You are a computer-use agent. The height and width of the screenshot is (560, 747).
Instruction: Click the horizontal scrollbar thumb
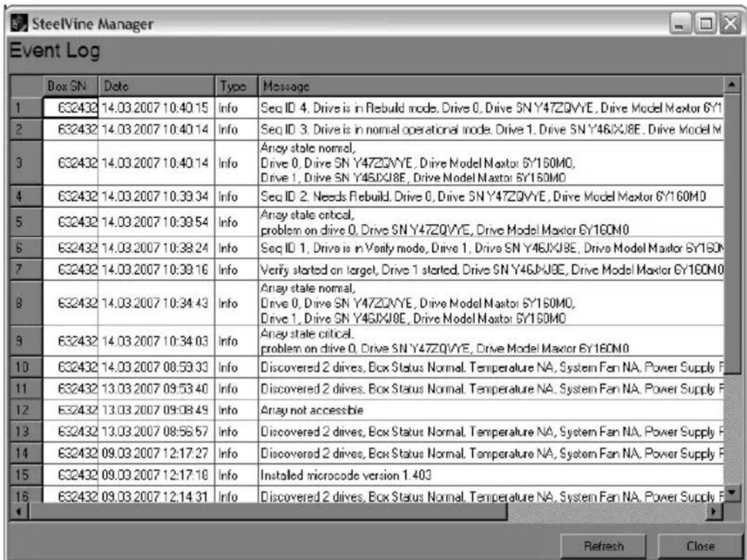click(268, 512)
